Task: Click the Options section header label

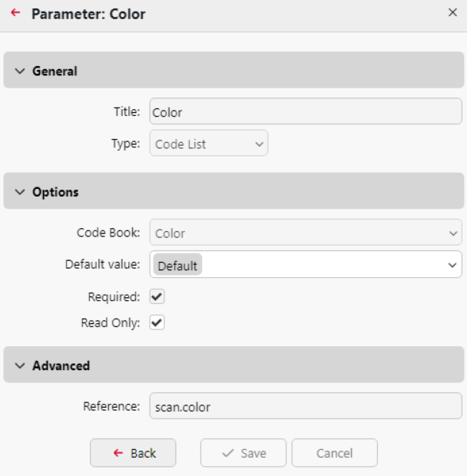Action: (x=55, y=192)
